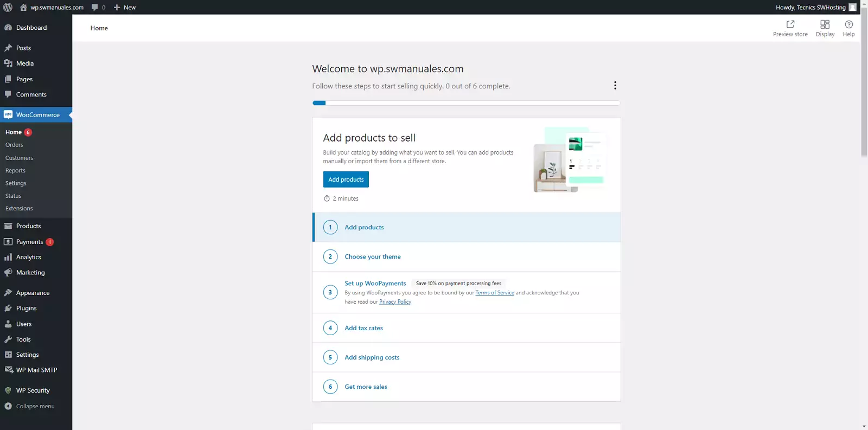
Task: Click the WordPress logo icon
Action: point(8,7)
